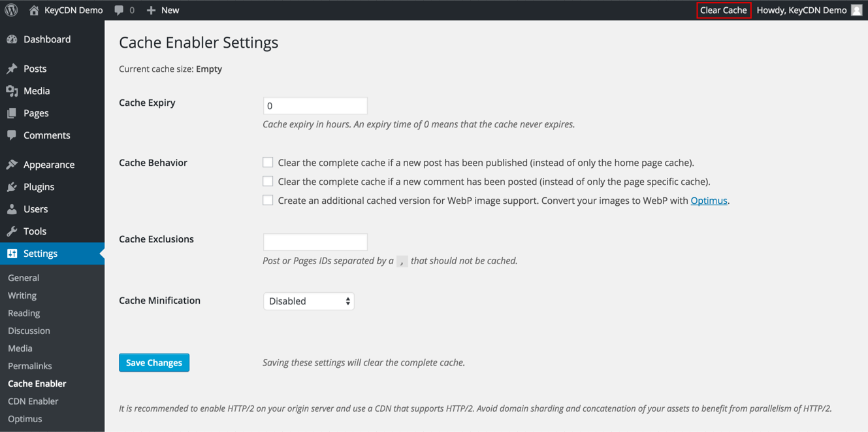Open the Optimus link
The width and height of the screenshot is (868, 432).
[709, 201]
